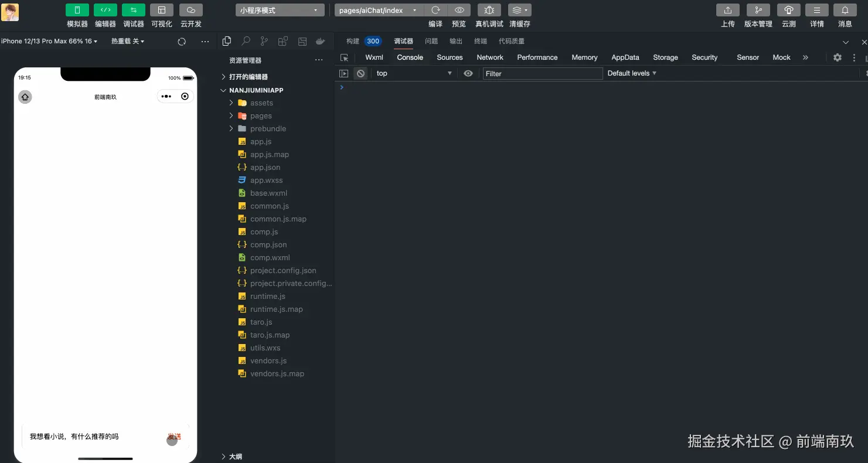868x463 pixels.
Task: Switch to the 代码质量 code quality tab
Action: [512, 41]
